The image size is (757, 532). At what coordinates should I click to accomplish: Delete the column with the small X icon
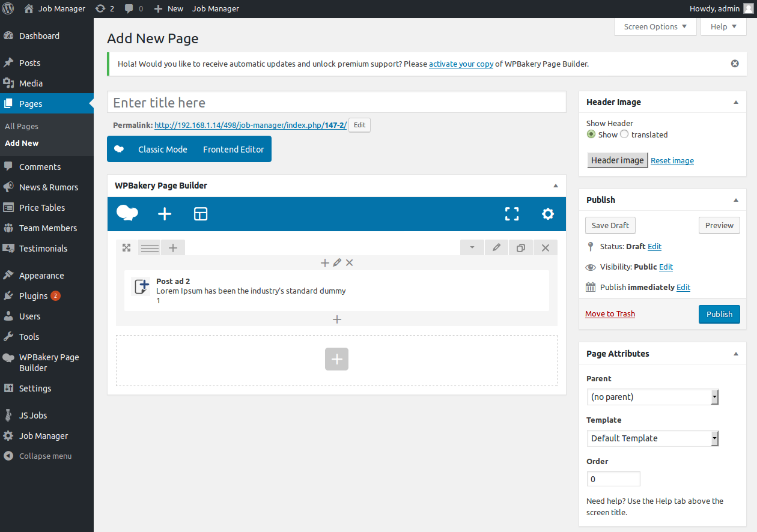349,263
